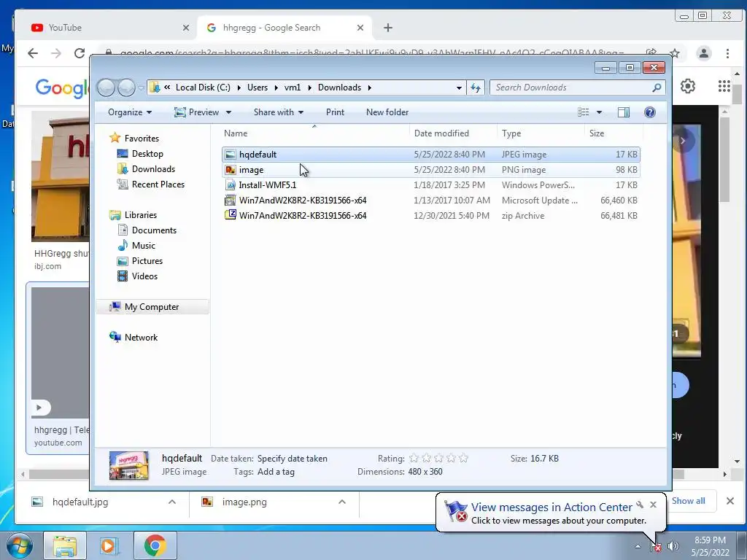This screenshot has width=747, height=560.
Task: Select the hhgregg - Google Search tab
Action: pos(284,28)
